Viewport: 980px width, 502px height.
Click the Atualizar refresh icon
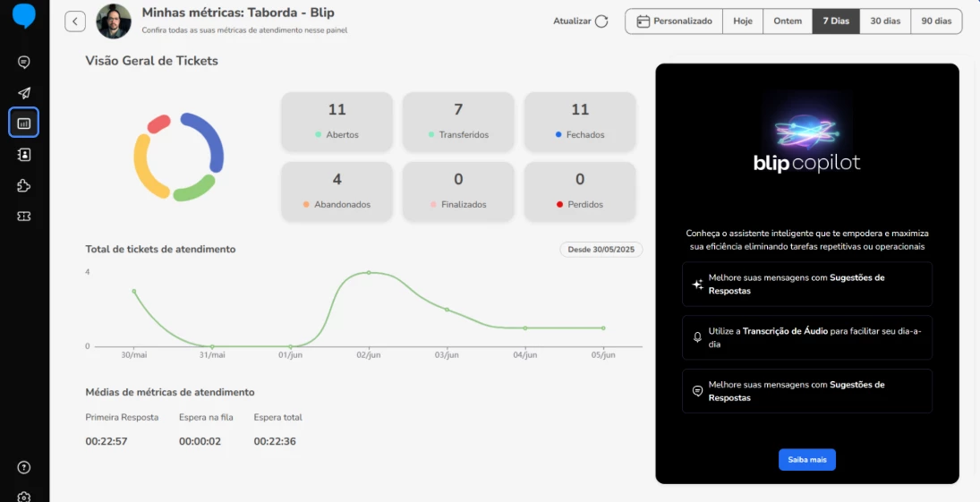pos(601,21)
